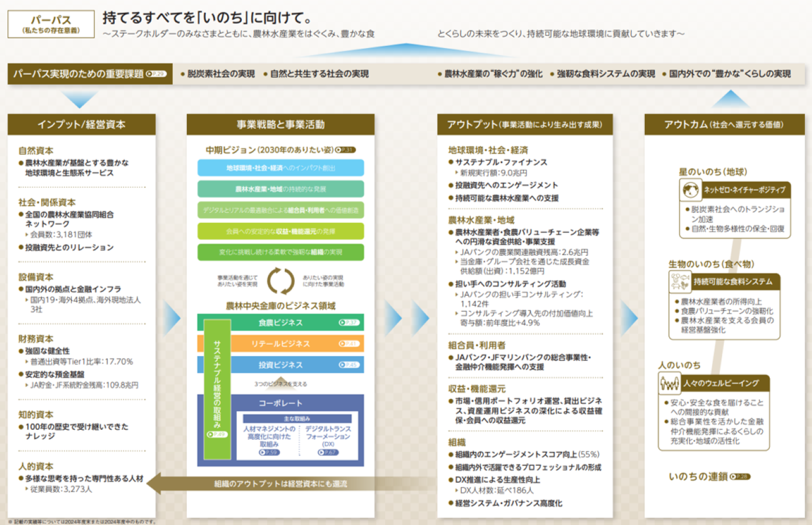
Task: Click the globe icon for ネットゼロ・ネイチャーポジティブ
Action: pos(690,190)
